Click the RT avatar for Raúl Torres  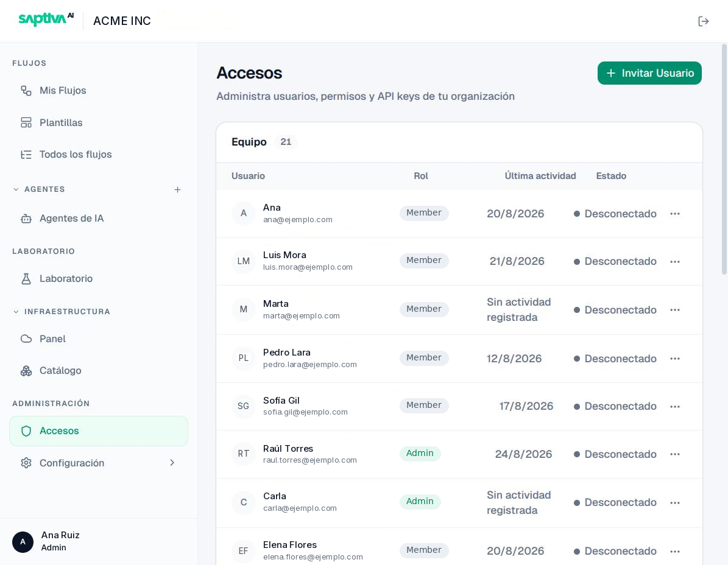(243, 454)
